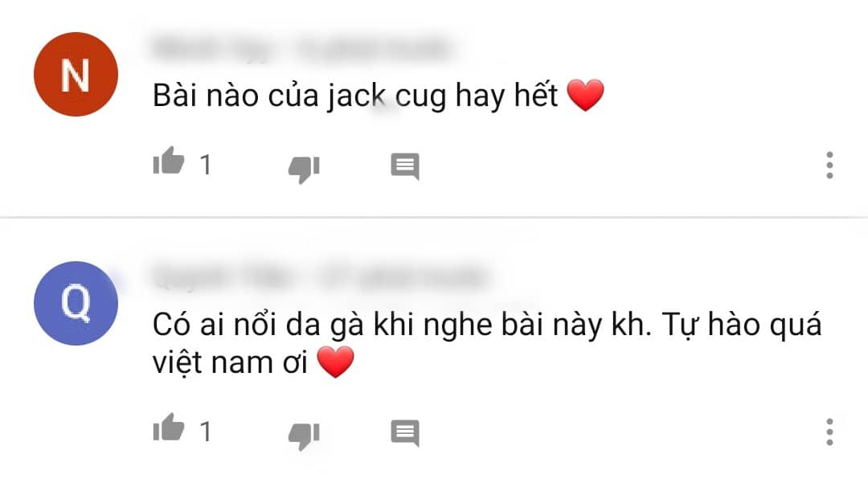Open three-dot menu for the Q user's comment
The image size is (868, 483).
829,432
